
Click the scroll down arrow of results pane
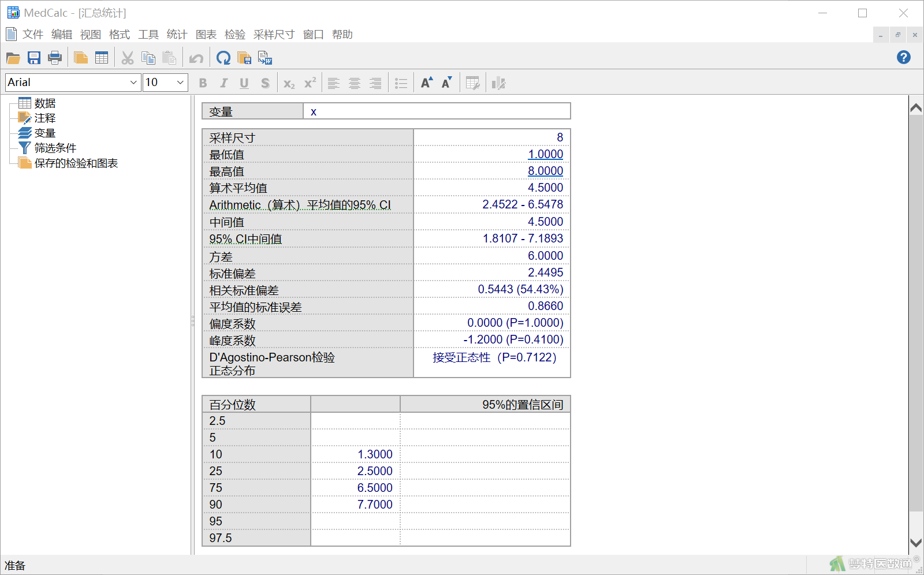pos(916,543)
